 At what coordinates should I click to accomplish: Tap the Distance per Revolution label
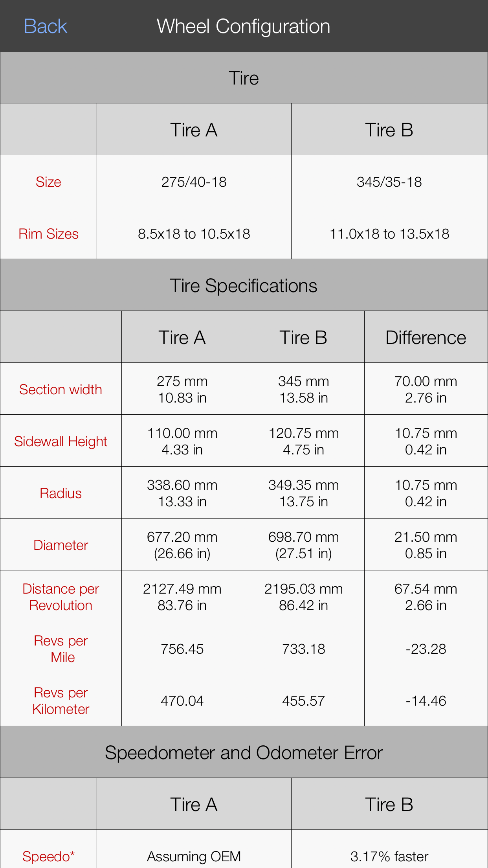[x=61, y=597]
